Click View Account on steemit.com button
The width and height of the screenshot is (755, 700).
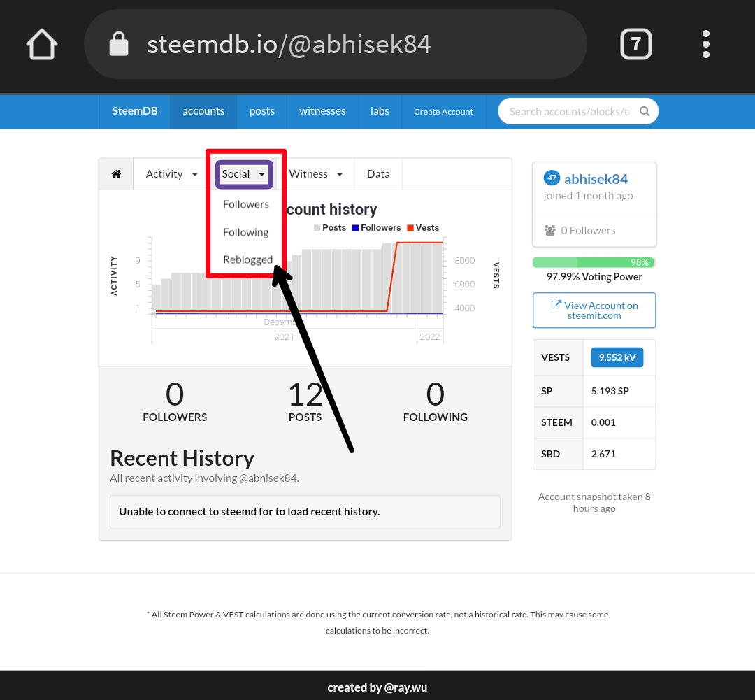pos(594,310)
